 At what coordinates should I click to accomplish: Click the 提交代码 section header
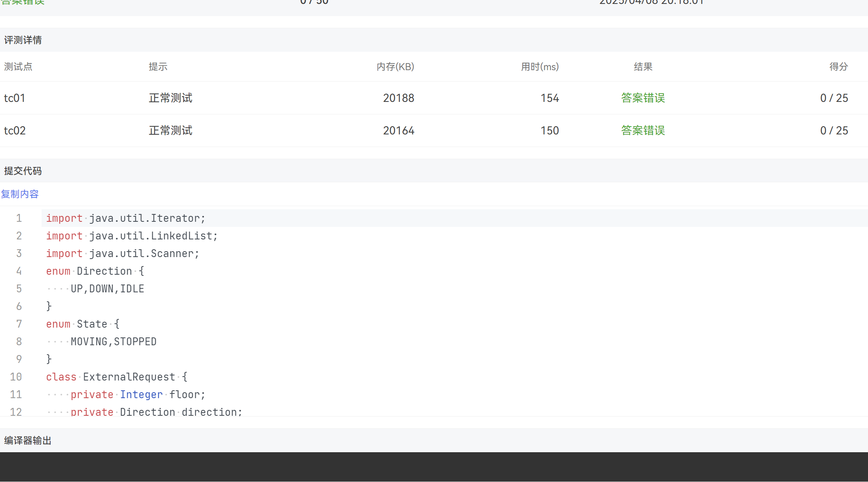(23, 171)
